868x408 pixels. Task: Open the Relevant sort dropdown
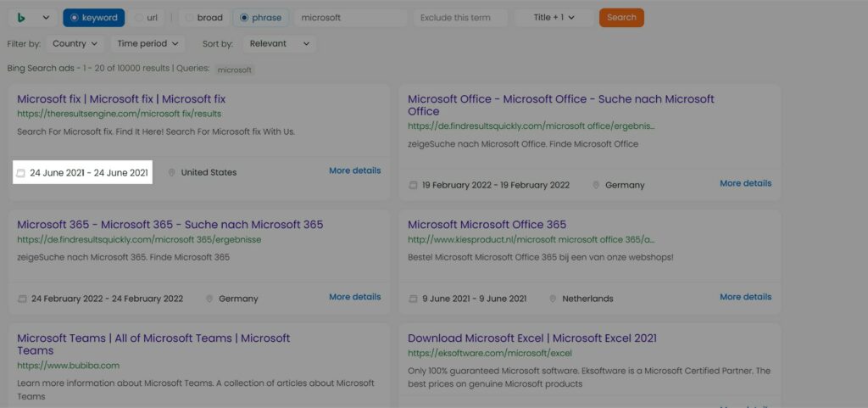tap(280, 44)
